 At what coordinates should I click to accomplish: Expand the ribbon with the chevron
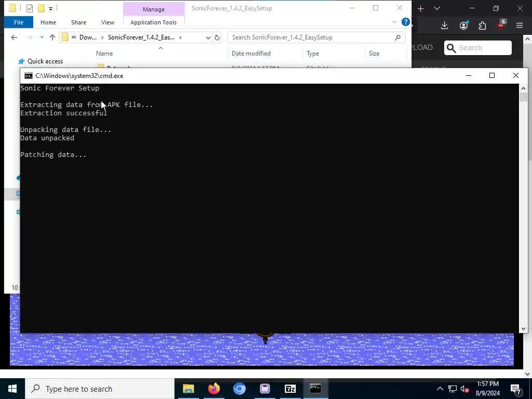tap(394, 22)
